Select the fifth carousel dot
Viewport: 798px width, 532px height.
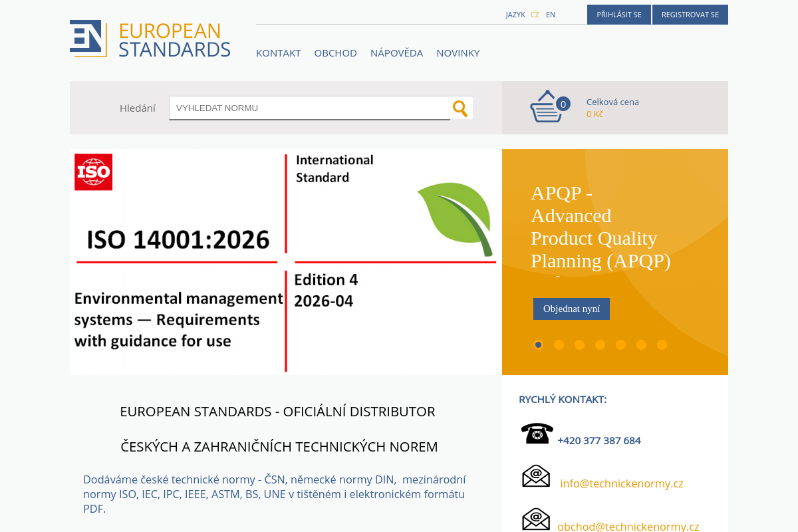[620, 344]
